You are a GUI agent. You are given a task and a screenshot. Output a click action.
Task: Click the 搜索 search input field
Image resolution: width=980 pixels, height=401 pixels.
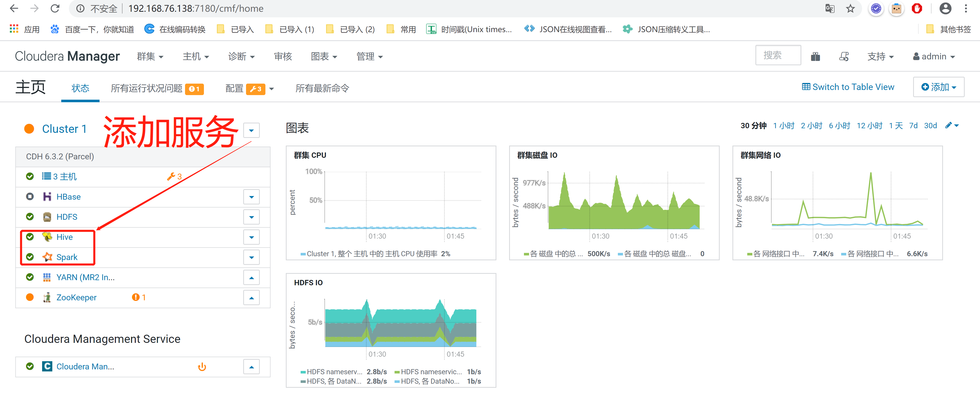[x=778, y=56]
